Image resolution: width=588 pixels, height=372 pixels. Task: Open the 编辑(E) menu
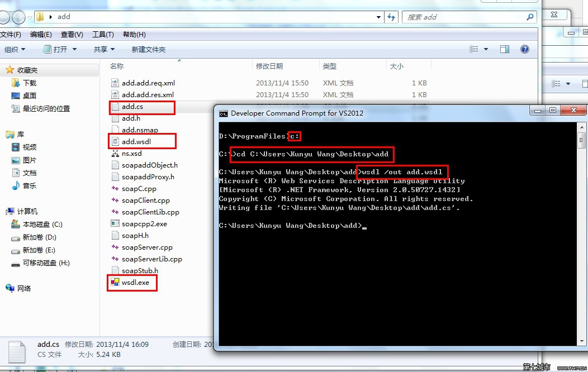pos(41,35)
